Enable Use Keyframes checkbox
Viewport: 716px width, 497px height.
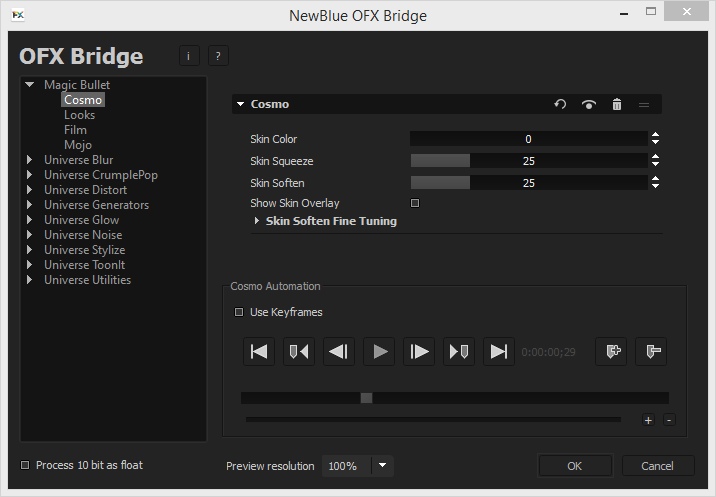coord(239,312)
